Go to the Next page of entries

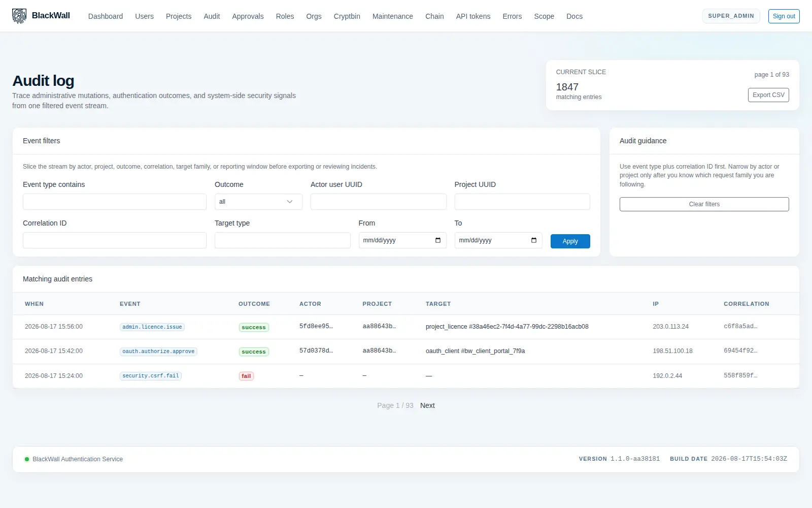427,405
